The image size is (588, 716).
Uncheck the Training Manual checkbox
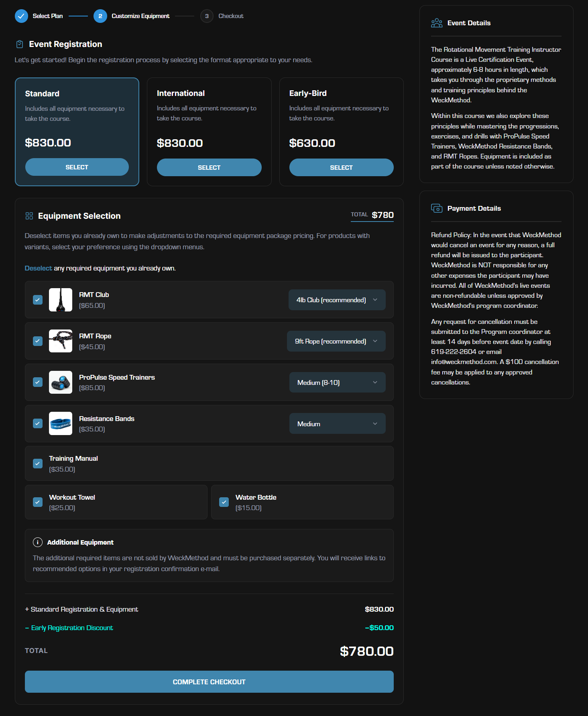pos(38,464)
